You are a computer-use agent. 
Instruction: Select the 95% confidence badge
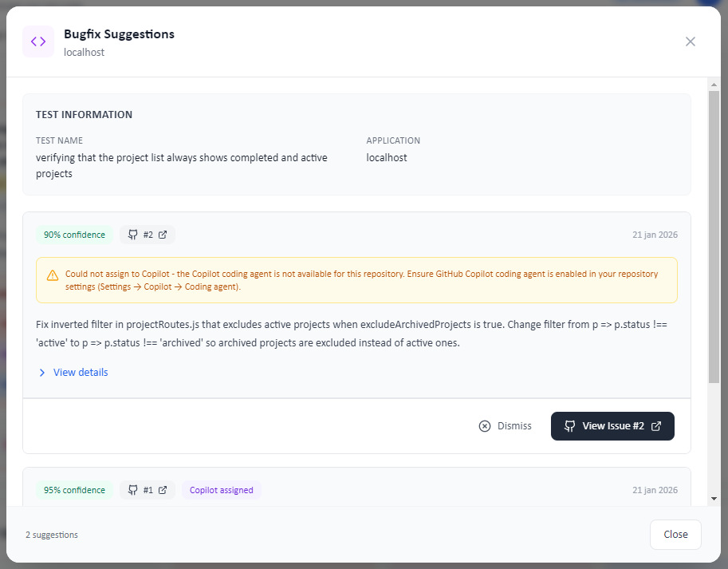tap(74, 490)
